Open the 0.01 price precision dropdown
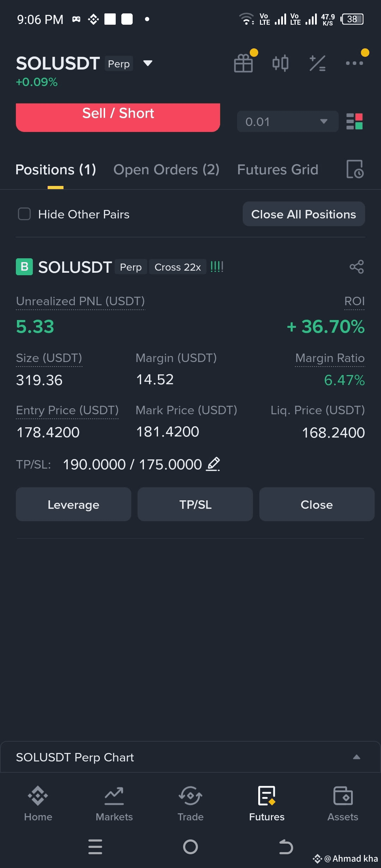This screenshot has width=381, height=868. [x=288, y=121]
